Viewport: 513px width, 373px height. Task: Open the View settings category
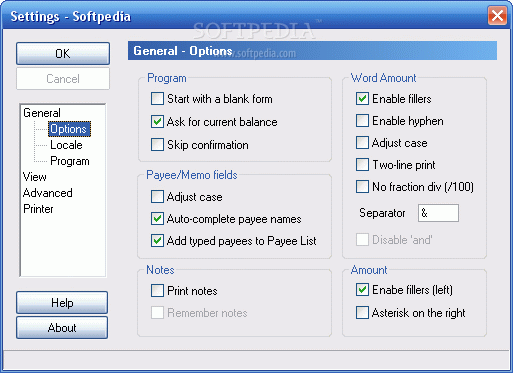(35, 177)
